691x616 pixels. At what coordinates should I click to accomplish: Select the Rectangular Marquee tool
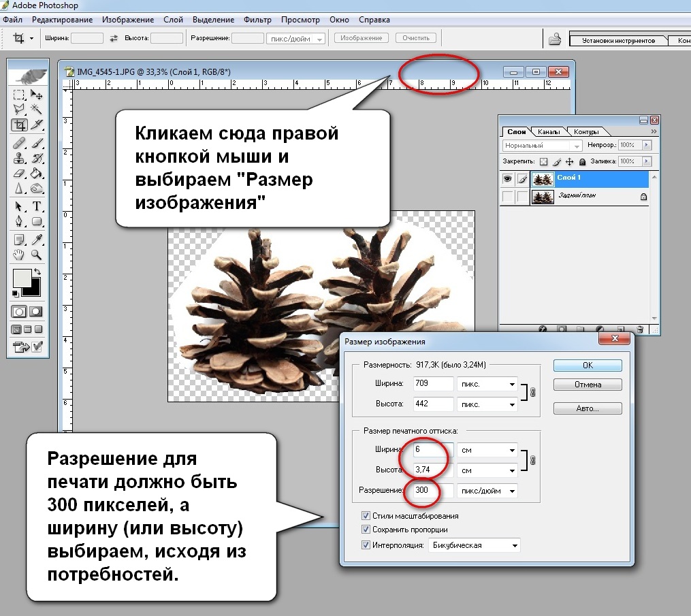coord(19,95)
